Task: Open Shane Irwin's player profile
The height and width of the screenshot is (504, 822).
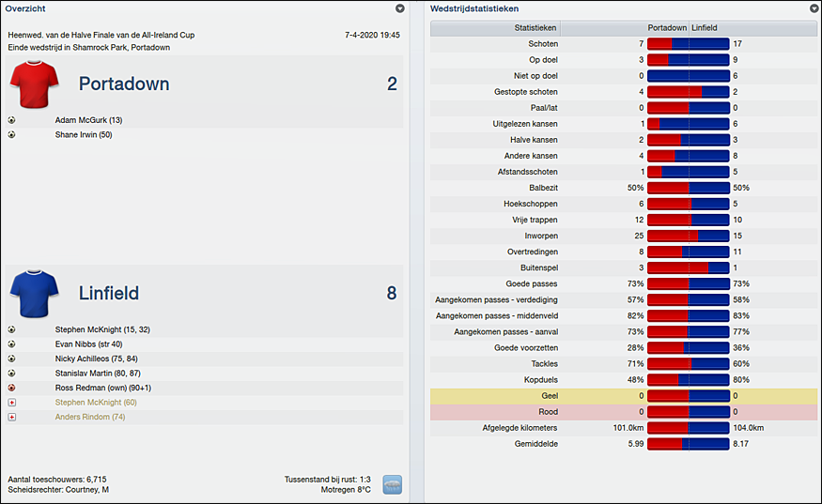Action: [x=84, y=134]
